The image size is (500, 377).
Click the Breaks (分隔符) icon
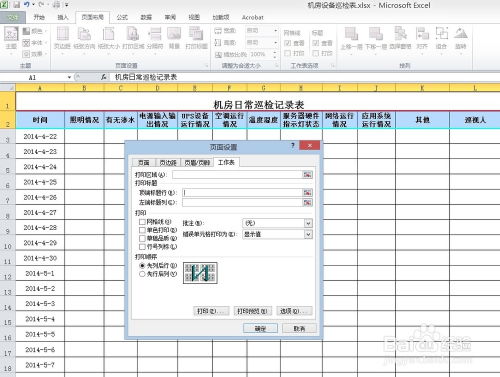tap(155, 34)
